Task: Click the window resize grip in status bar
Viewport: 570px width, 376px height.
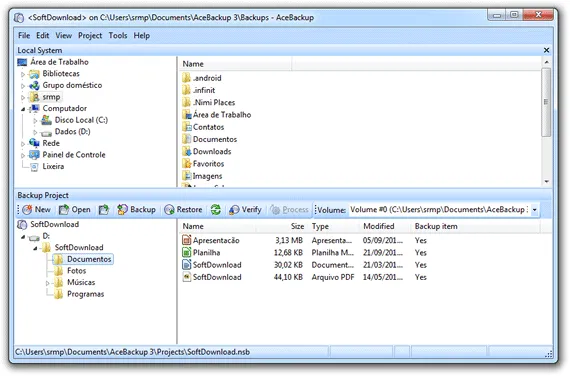Action: [549, 353]
